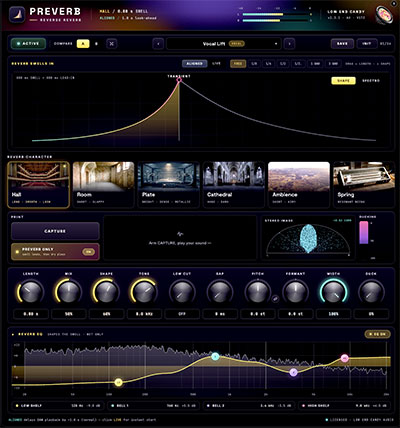Select the 1 bar sync length
The width and height of the screenshot is (400, 428).
click(x=315, y=63)
